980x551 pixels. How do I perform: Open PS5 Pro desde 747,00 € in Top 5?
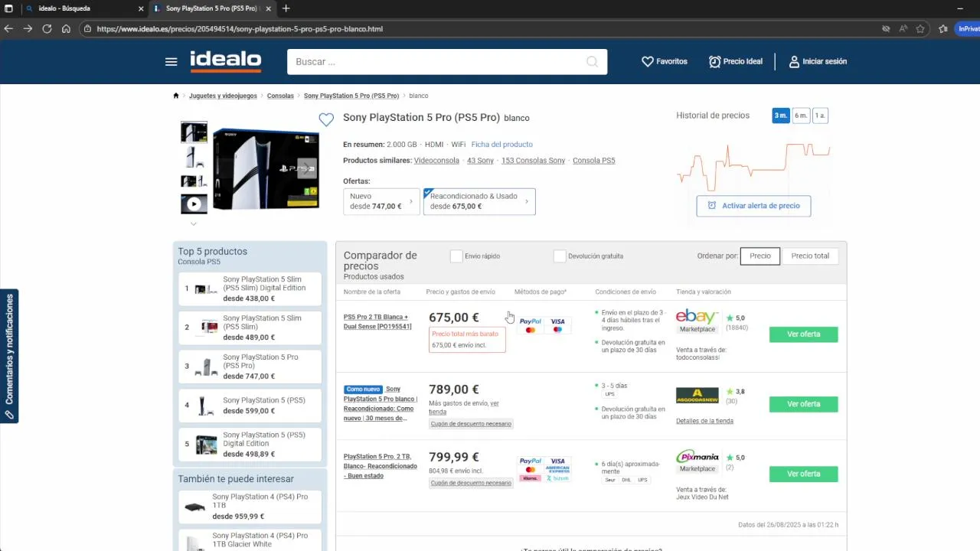[x=250, y=367]
